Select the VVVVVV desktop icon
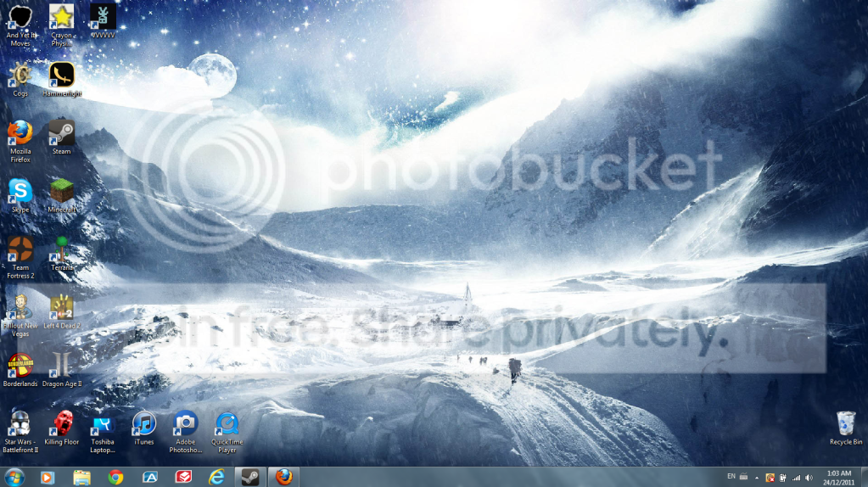This screenshot has width=868, height=487. point(103,22)
